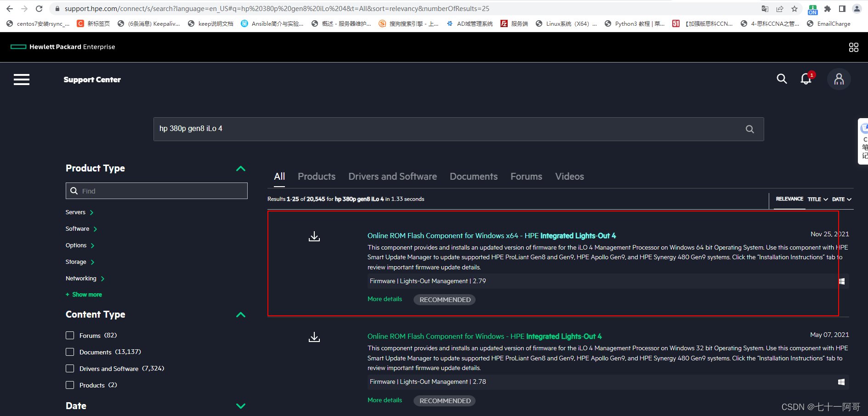868x416 pixels.
Task: Open browser side panel icon
Action: [842, 9]
